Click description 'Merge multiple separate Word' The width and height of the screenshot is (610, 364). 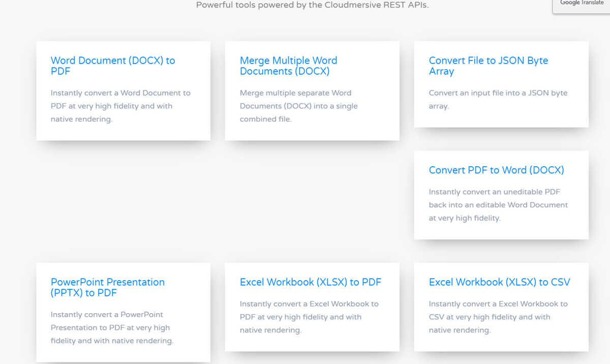pos(295,93)
